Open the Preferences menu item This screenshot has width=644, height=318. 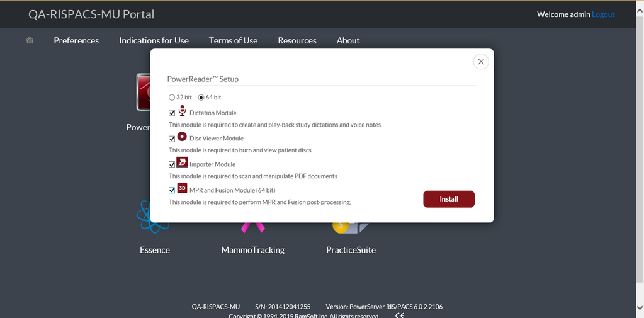[76, 40]
